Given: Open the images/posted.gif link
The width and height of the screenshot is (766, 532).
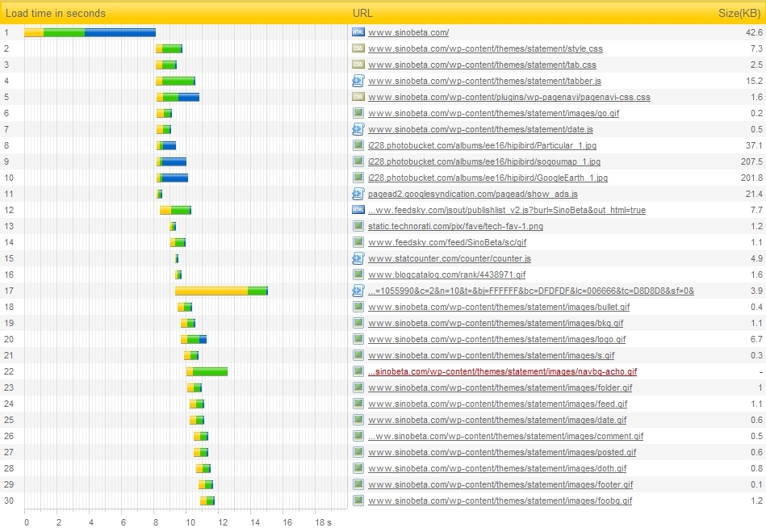Looking at the screenshot, I should pyautogui.click(x=502, y=451).
